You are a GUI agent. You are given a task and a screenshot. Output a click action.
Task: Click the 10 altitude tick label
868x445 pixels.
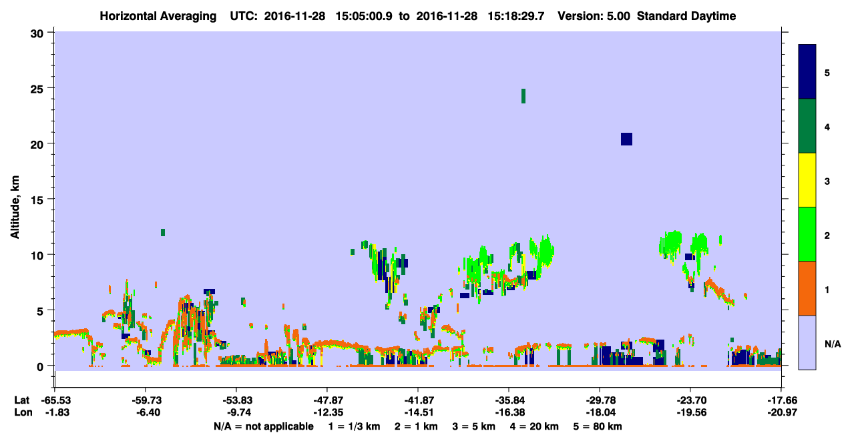[39, 255]
